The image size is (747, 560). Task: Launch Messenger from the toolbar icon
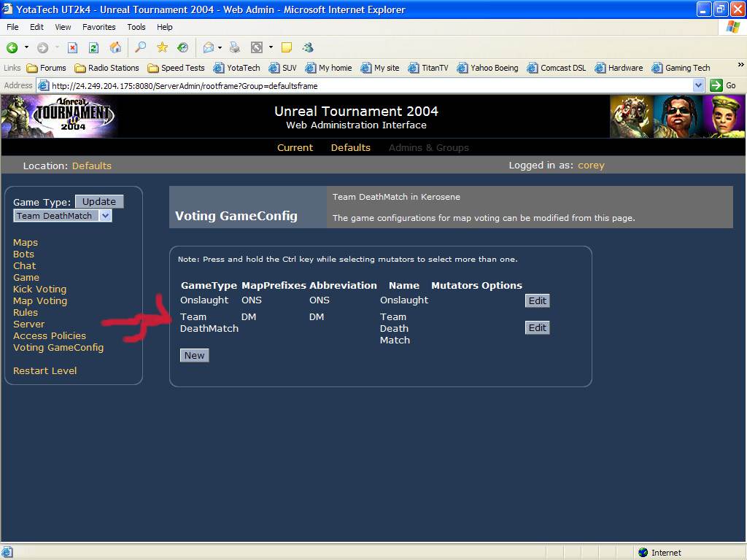tap(308, 47)
